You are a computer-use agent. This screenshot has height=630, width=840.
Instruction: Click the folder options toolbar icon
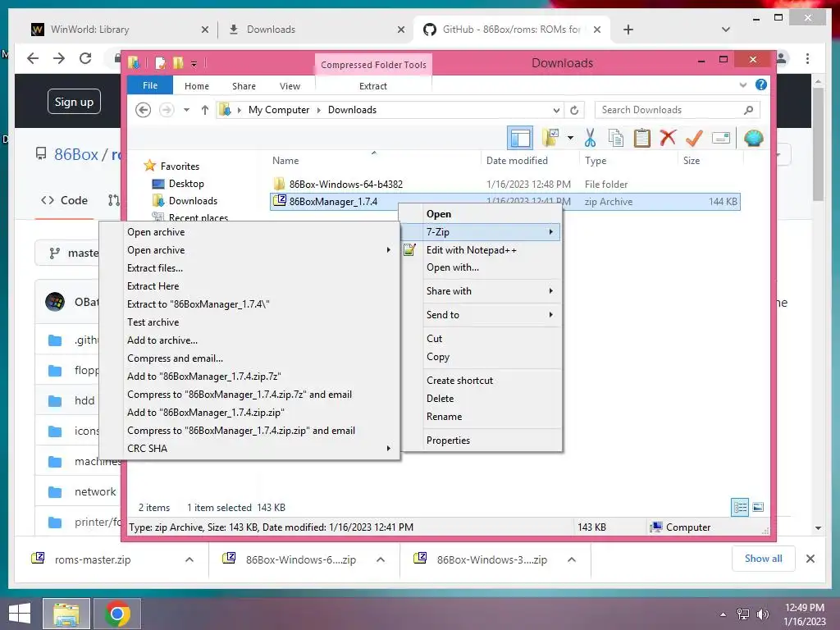tap(550, 138)
